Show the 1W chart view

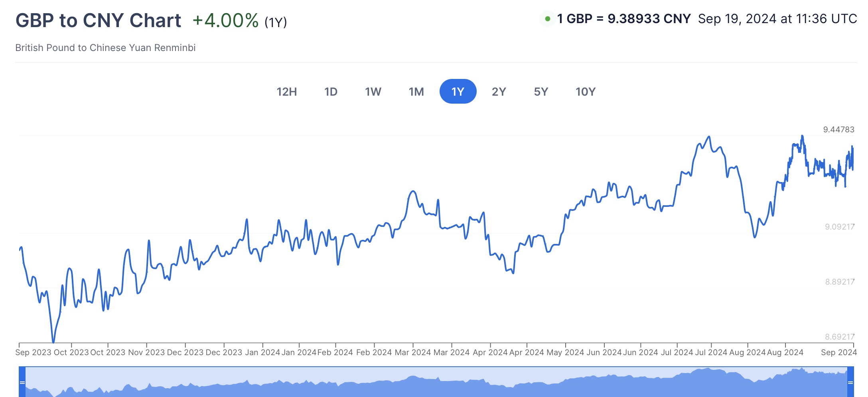pyautogui.click(x=373, y=92)
